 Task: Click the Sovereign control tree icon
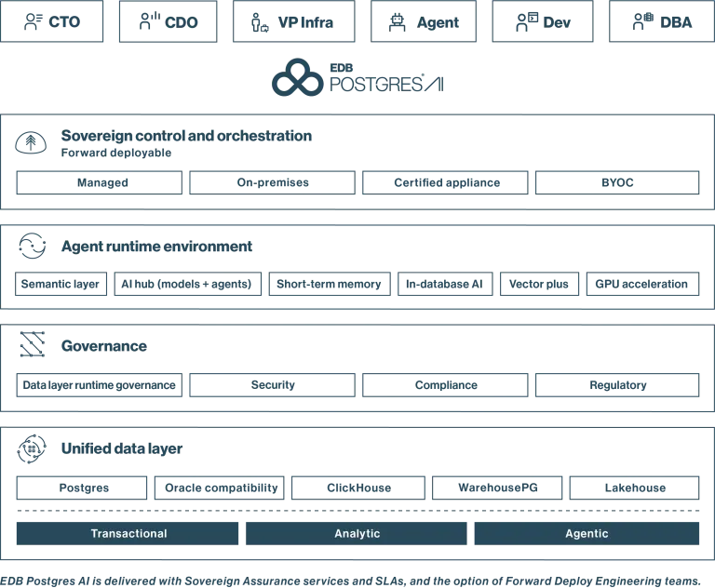(x=31, y=143)
